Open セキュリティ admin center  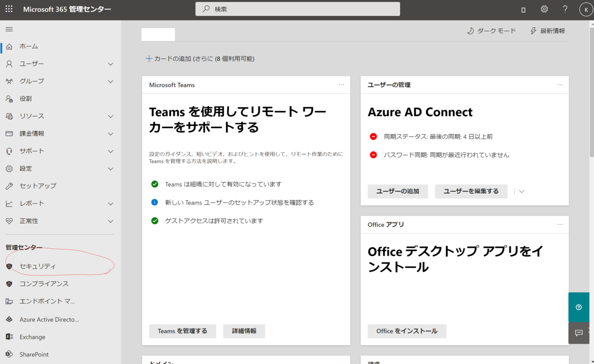(38, 267)
